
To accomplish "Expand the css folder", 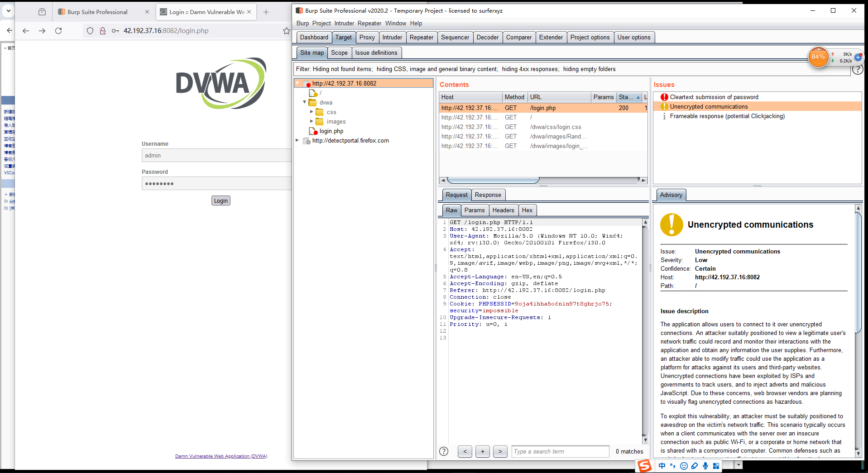I will pyautogui.click(x=312, y=112).
